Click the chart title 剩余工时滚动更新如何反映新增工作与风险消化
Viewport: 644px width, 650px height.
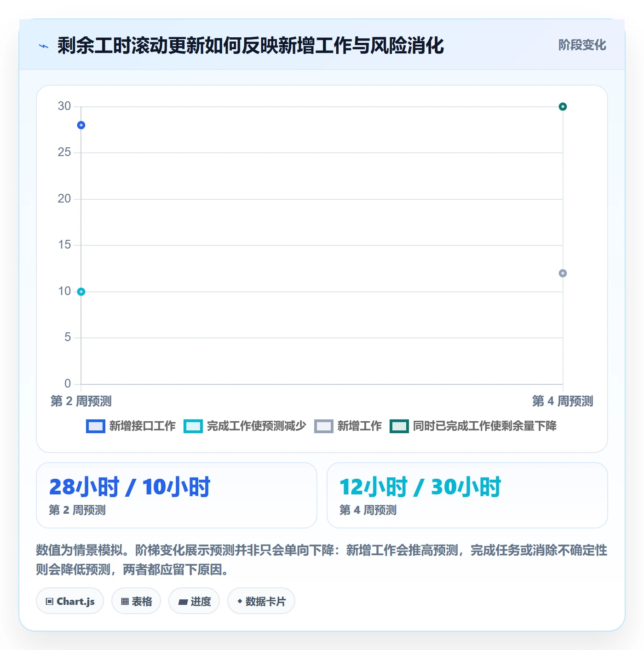coord(251,46)
